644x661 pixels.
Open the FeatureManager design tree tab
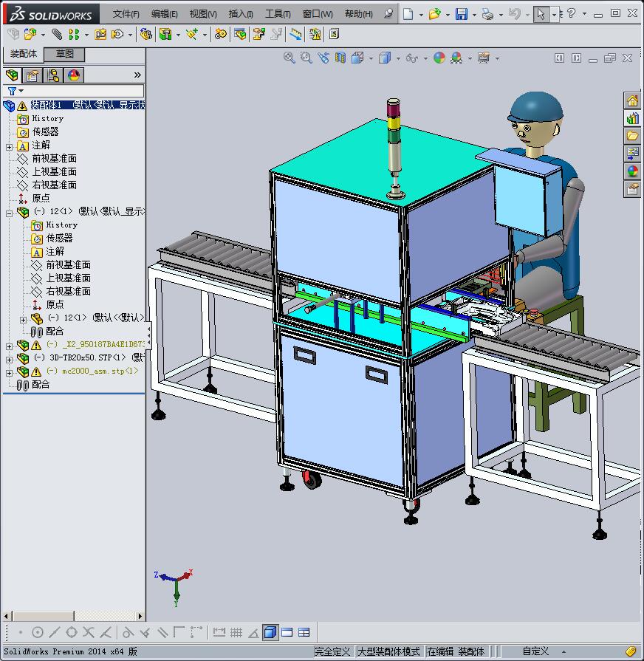(x=13, y=75)
